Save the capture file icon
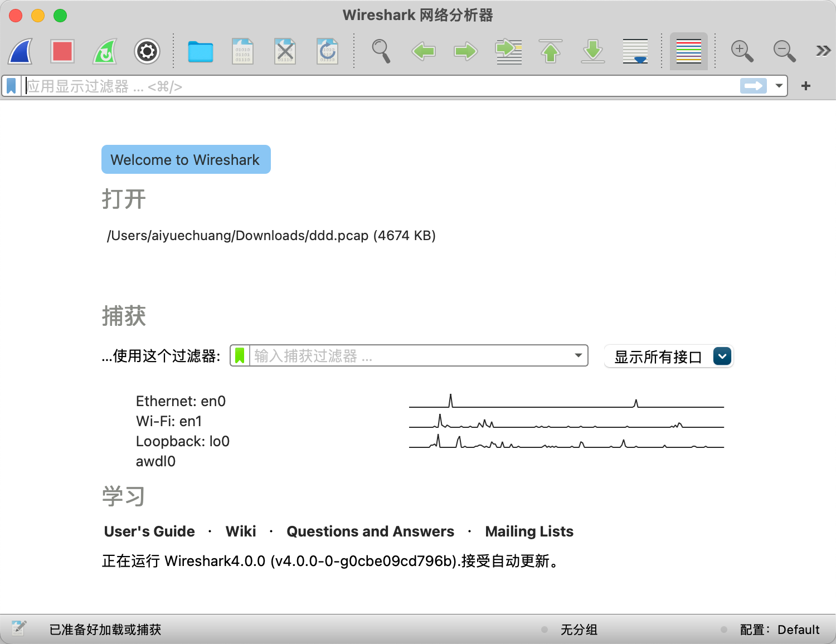The image size is (836, 644). (x=242, y=51)
